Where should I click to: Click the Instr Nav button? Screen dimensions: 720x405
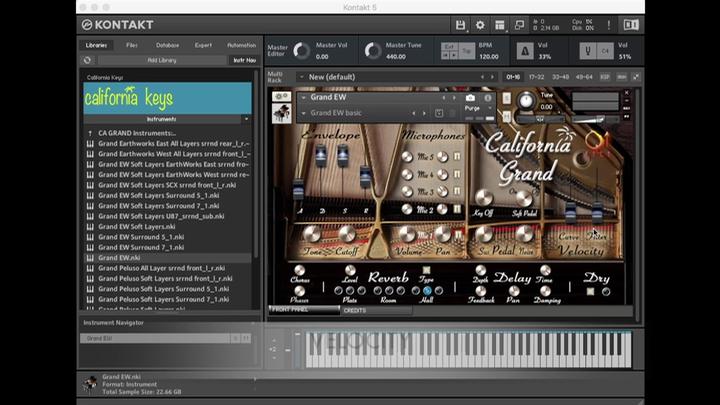(x=244, y=60)
